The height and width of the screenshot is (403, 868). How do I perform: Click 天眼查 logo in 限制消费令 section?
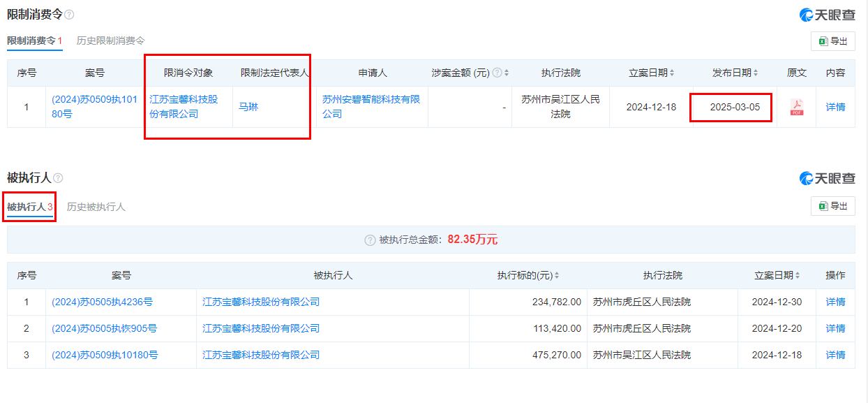coord(827,15)
